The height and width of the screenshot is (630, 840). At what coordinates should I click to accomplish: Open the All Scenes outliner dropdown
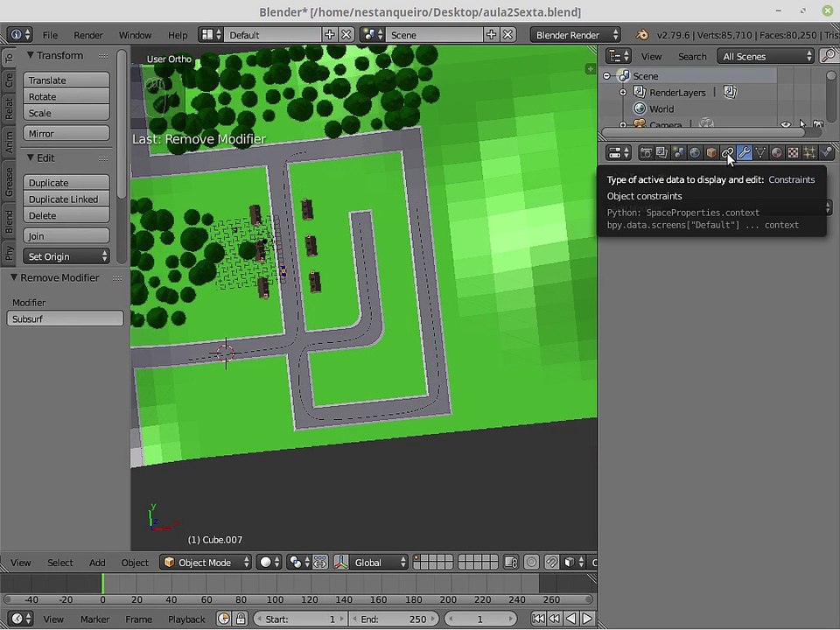coord(766,56)
